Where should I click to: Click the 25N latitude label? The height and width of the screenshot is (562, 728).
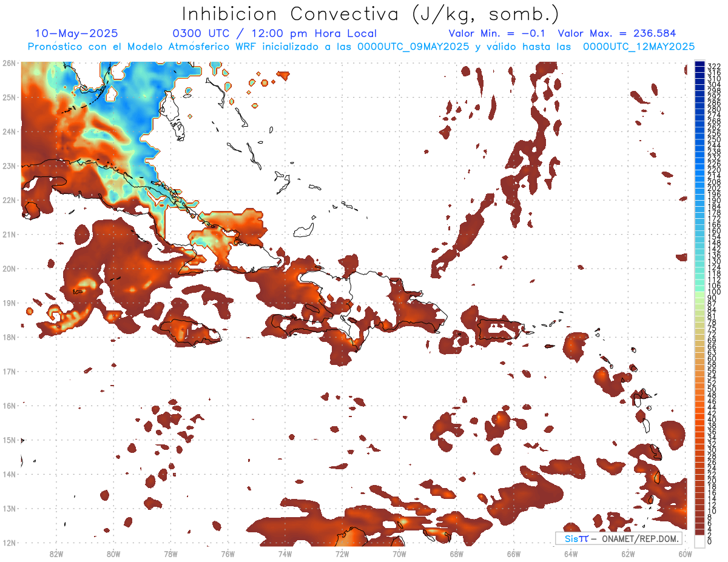click(8, 97)
